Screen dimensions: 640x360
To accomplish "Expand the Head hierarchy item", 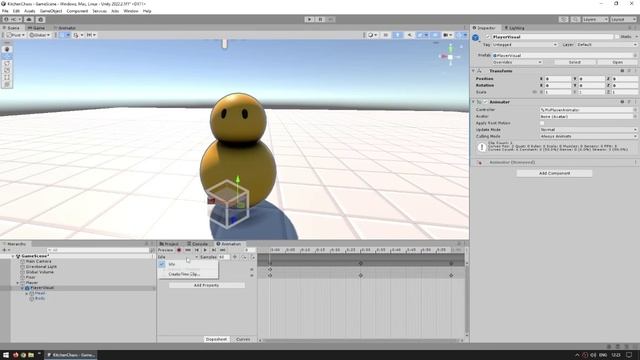I will (x=27, y=293).
